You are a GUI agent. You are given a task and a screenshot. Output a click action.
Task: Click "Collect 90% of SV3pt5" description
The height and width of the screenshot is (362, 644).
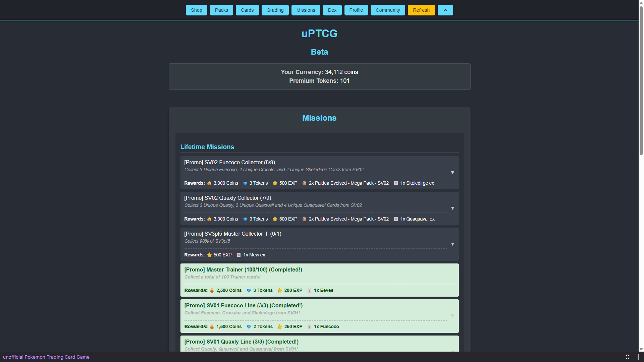(207, 241)
